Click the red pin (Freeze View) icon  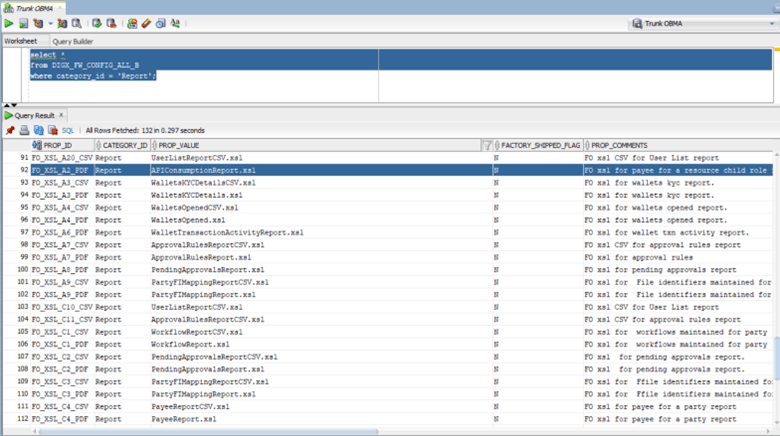click(10, 130)
